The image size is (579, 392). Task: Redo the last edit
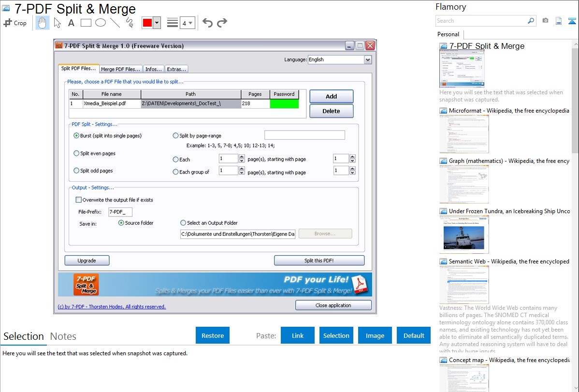click(222, 23)
